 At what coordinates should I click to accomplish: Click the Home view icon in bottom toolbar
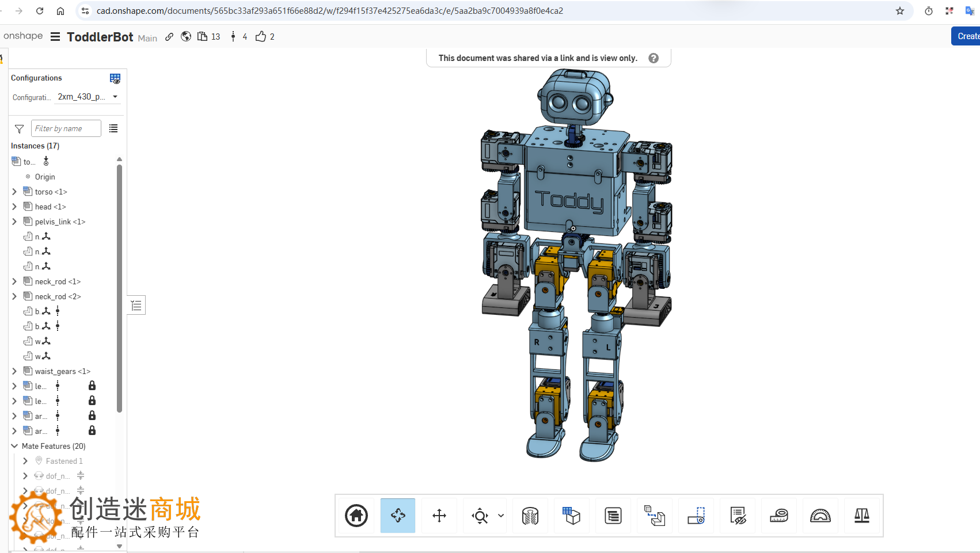(x=356, y=516)
